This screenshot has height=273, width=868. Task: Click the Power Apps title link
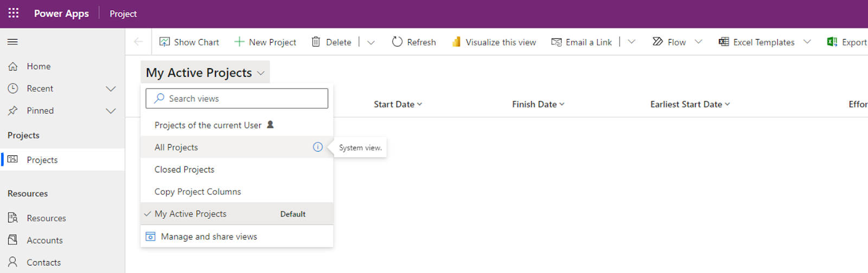click(x=61, y=14)
